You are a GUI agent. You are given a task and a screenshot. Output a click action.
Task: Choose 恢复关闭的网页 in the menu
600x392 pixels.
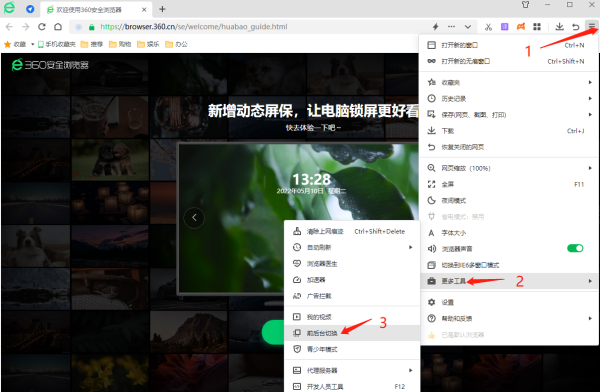point(509,147)
